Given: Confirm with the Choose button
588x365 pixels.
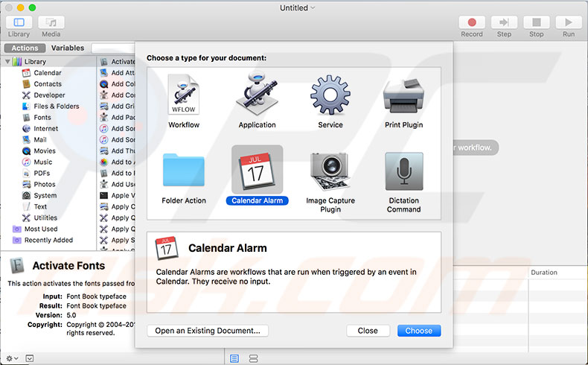Looking at the screenshot, I should (419, 331).
